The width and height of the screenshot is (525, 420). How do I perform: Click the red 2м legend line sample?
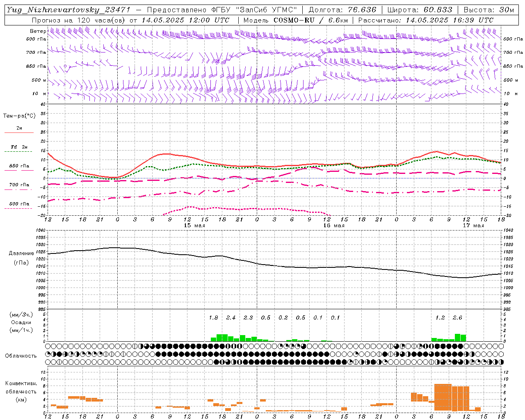(x=19, y=133)
